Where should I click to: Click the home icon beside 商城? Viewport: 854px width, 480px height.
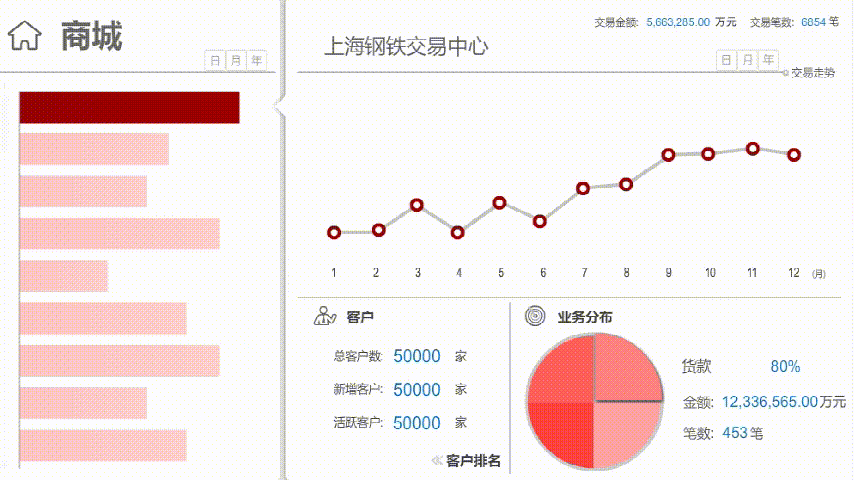(25, 37)
